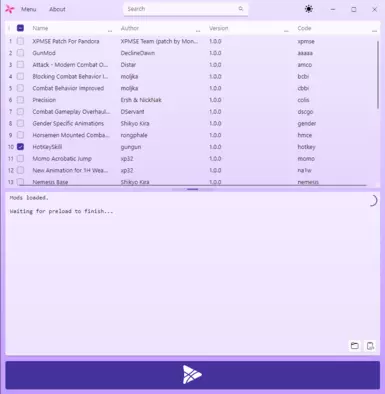Launch Pandora with the big run button
This screenshot has height=394, width=385.
[x=192, y=375]
